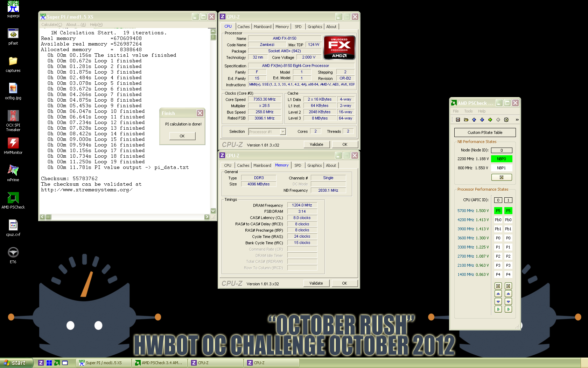Click the green right arrow in PSCheck toolbar
Image resolution: width=588 pixels, height=368 pixels.
click(490, 120)
